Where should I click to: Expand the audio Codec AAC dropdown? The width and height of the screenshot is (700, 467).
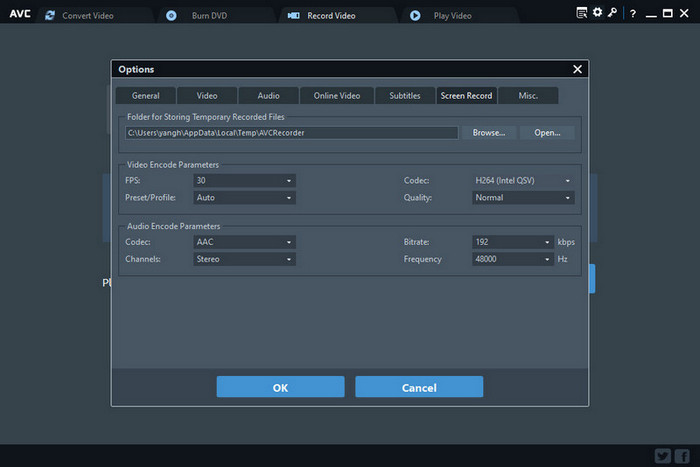(x=244, y=242)
